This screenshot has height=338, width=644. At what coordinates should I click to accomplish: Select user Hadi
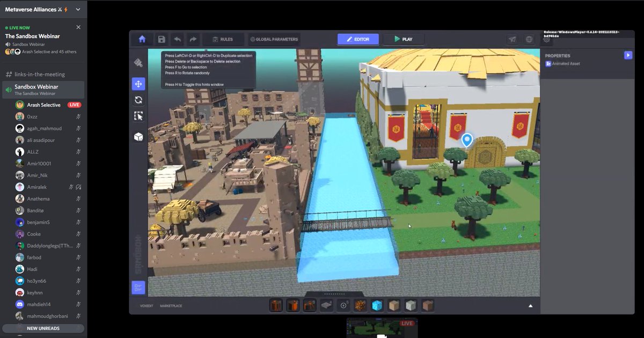47,269
